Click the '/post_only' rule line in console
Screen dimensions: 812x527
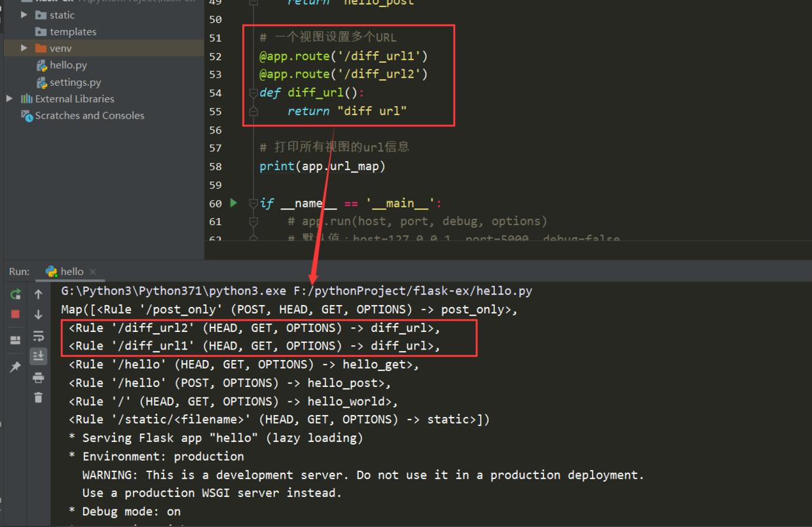(x=289, y=309)
